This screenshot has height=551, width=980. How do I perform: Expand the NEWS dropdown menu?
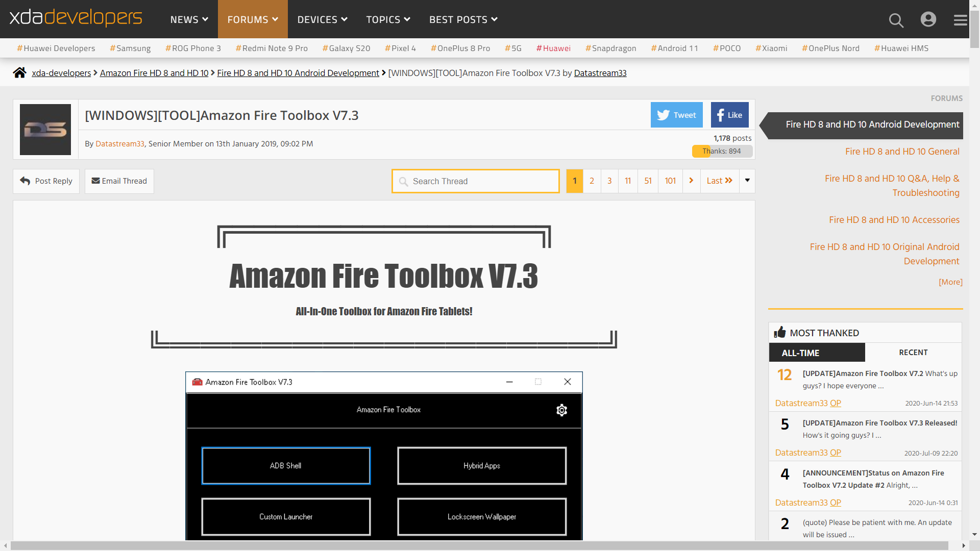[189, 19]
